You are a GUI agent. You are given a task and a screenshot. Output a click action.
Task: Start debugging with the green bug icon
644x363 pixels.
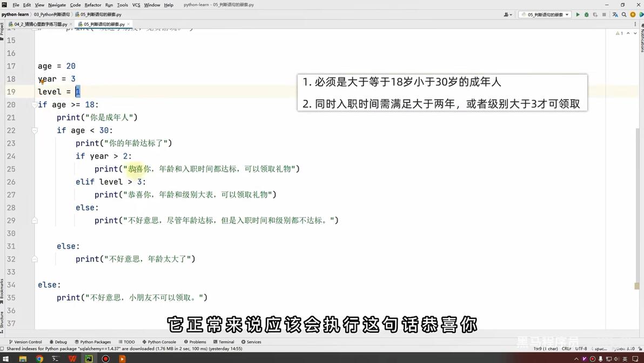tap(587, 15)
